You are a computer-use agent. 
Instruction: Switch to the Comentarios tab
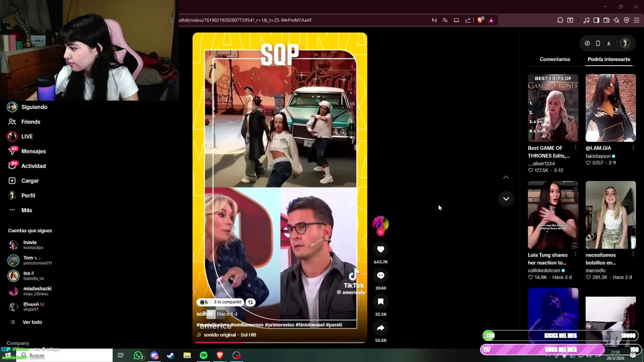click(555, 59)
